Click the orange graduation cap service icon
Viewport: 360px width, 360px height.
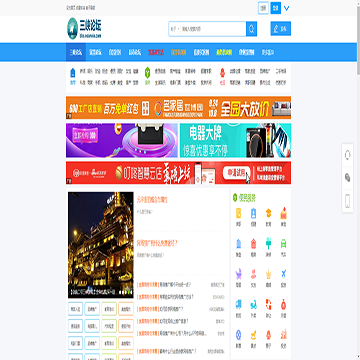(x=268, y=213)
